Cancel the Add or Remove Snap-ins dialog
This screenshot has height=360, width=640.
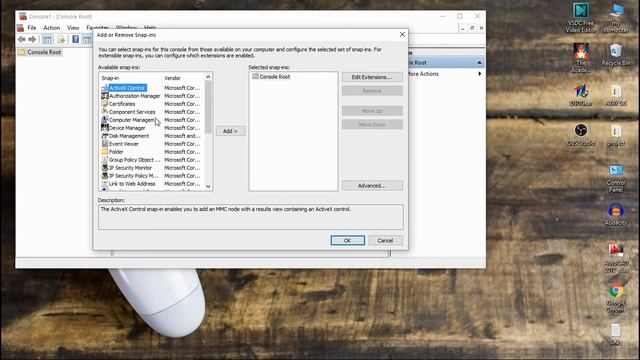(x=385, y=240)
